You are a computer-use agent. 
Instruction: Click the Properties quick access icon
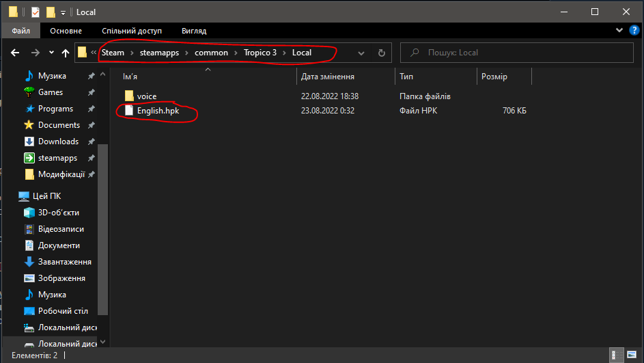(36, 12)
